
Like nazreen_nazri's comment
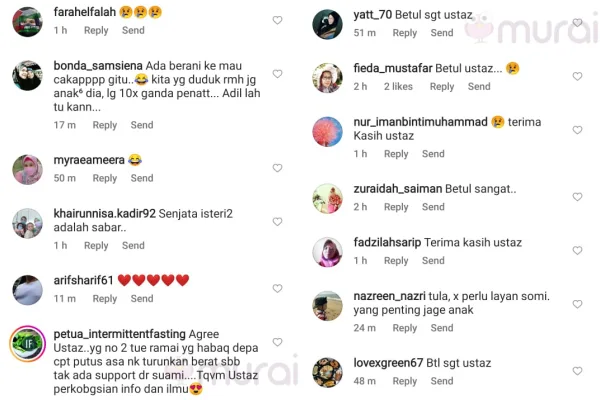tap(577, 304)
